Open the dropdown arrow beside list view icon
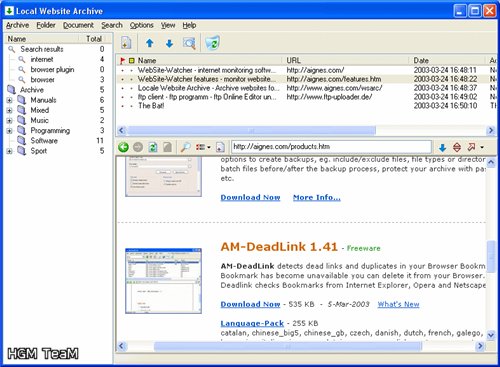The width and height of the screenshot is (500, 367). (209, 147)
